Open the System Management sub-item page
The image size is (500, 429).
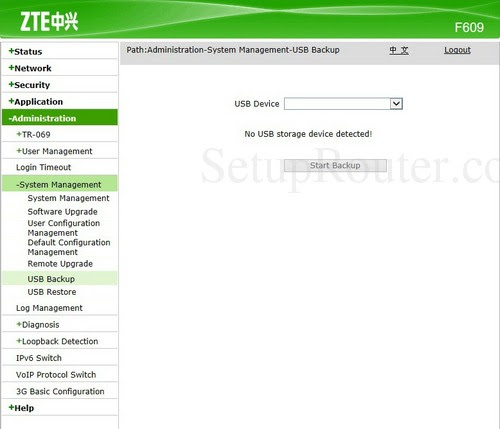tap(68, 198)
